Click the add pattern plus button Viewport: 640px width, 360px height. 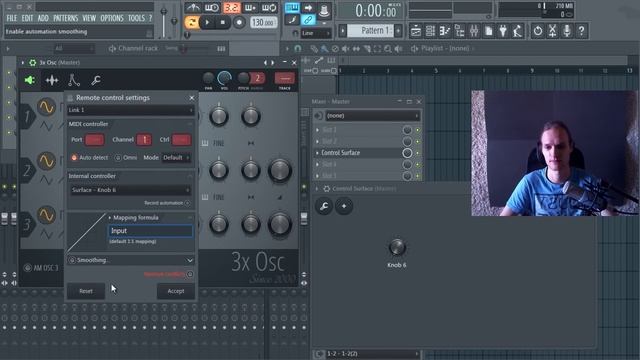coord(398,31)
